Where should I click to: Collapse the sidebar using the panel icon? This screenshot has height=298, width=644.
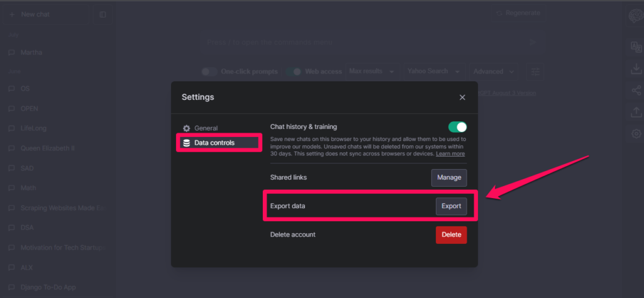tap(103, 14)
